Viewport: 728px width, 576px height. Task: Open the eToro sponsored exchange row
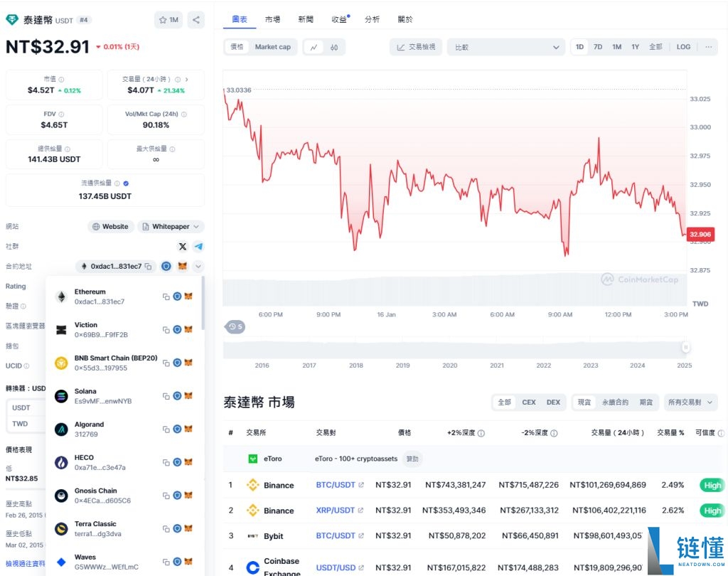point(474,459)
